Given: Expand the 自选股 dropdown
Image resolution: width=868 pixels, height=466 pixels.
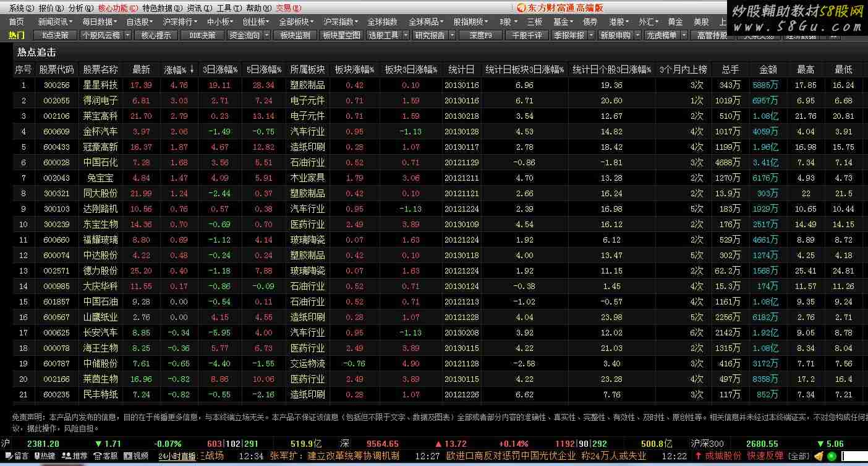Looking at the screenshot, I should click(x=139, y=22).
